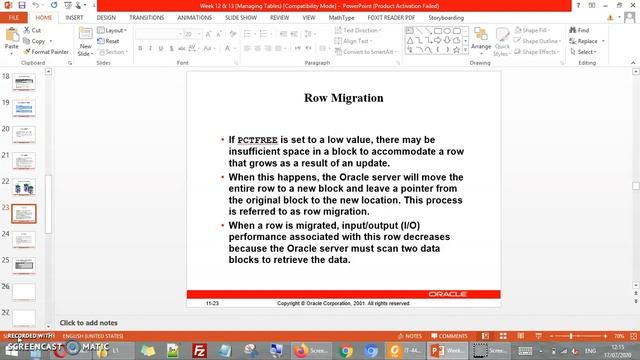Click the notes area 'Click to add notes'

pyautogui.click(x=89, y=322)
